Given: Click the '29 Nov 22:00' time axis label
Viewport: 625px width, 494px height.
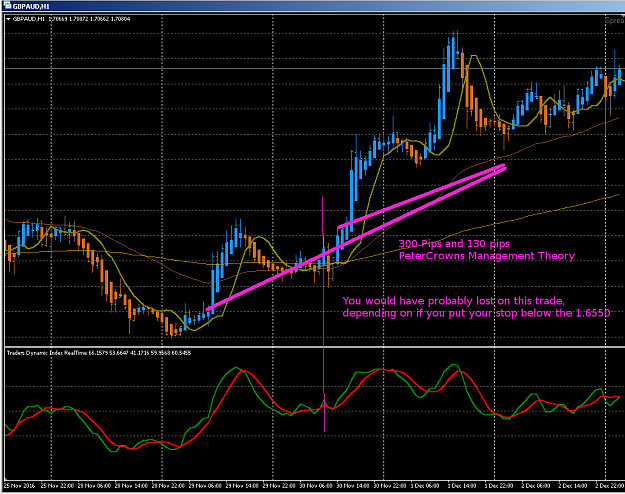Looking at the screenshot, I should 279,486.
